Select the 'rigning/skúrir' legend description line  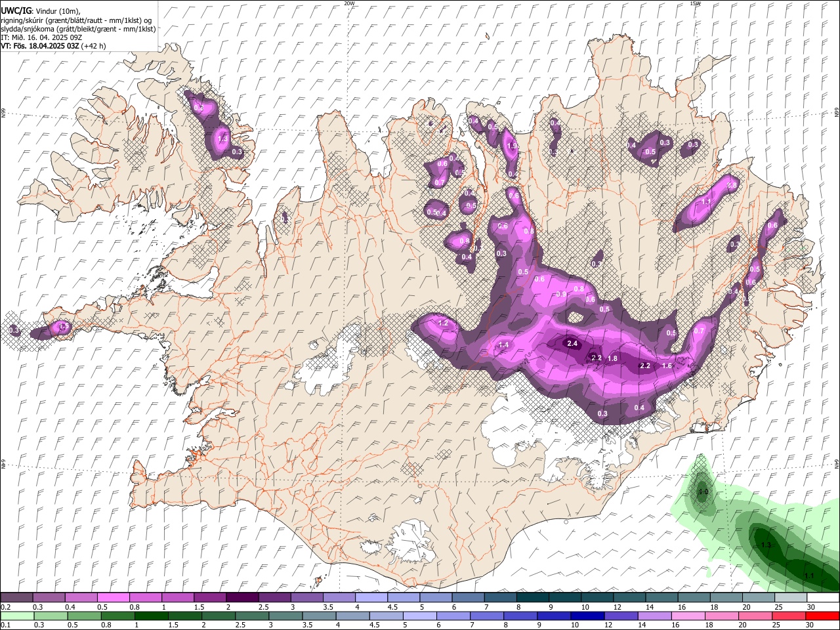pyautogui.click(x=76, y=20)
